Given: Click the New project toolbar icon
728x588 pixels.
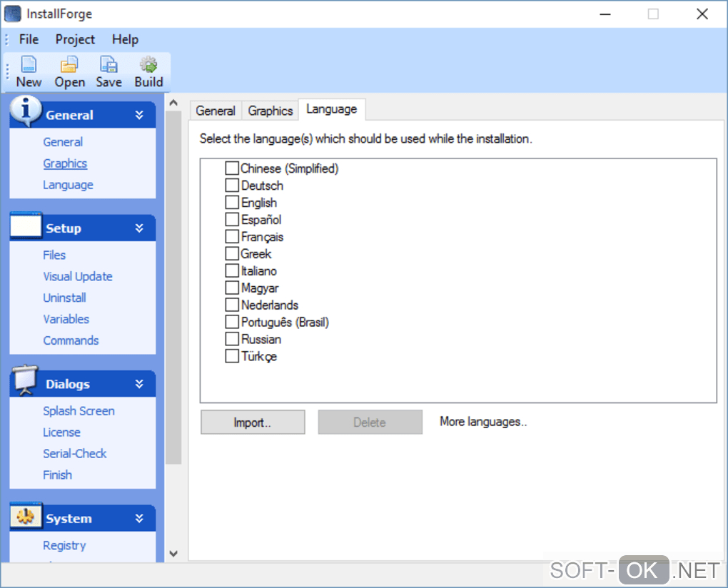Looking at the screenshot, I should point(29,64).
